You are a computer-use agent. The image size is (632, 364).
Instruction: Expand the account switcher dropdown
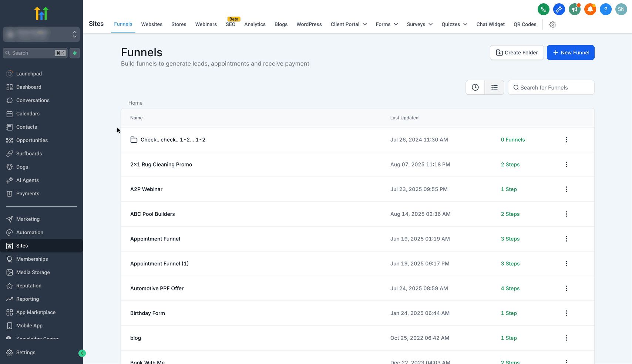point(41,34)
